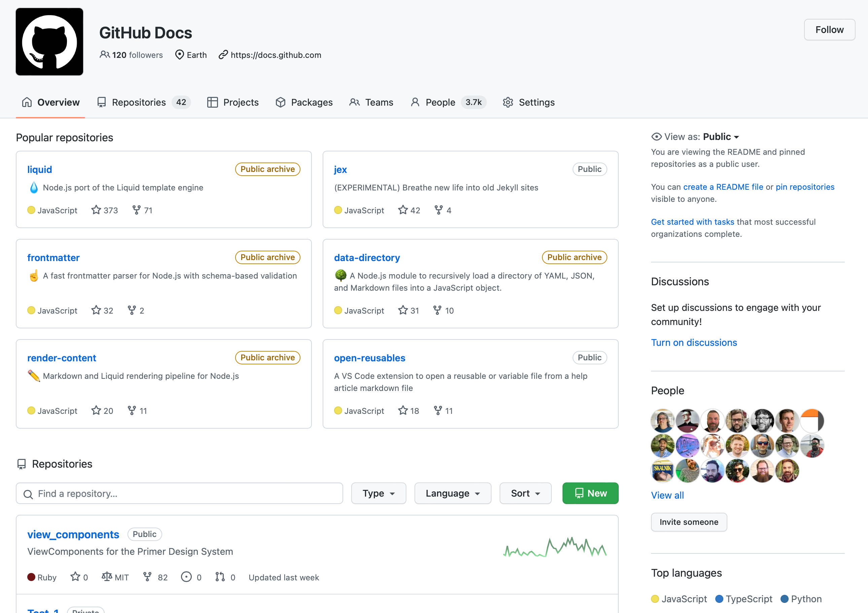
Task: Click the New repository button
Action: [590, 493]
